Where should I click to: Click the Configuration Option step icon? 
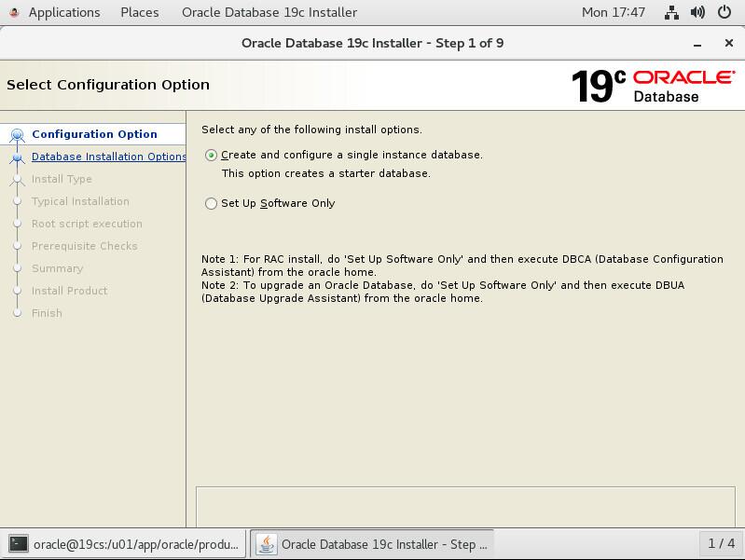(16, 136)
